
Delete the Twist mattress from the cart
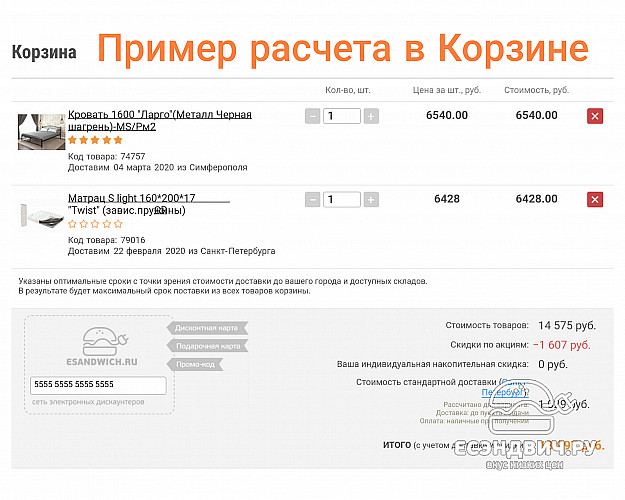pyautogui.click(x=594, y=200)
